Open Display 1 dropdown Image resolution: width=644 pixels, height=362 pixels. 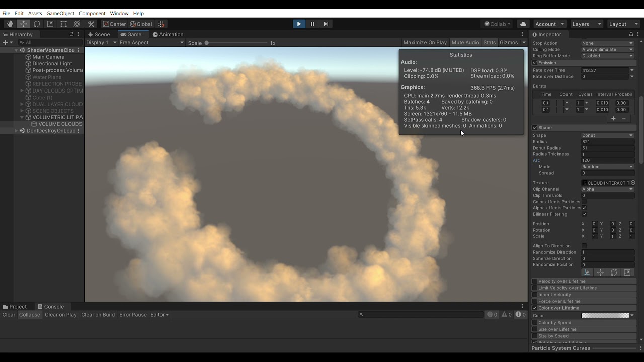tap(101, 43)
